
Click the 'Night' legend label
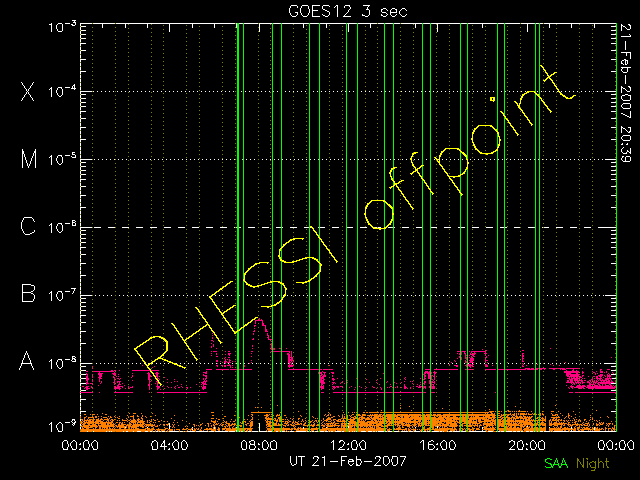point(593,464)
